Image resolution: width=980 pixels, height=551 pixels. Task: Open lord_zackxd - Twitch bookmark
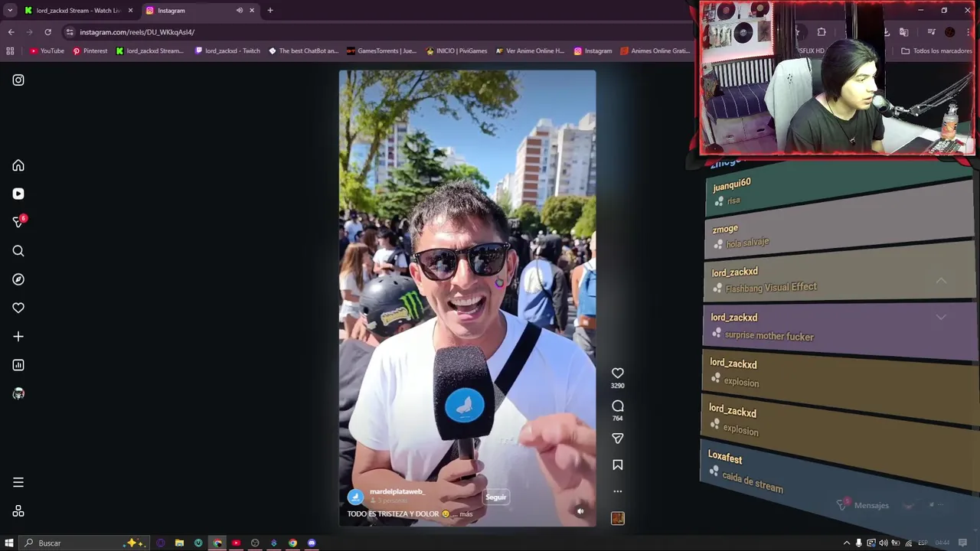pyautogui.click(x=227, y=51)
